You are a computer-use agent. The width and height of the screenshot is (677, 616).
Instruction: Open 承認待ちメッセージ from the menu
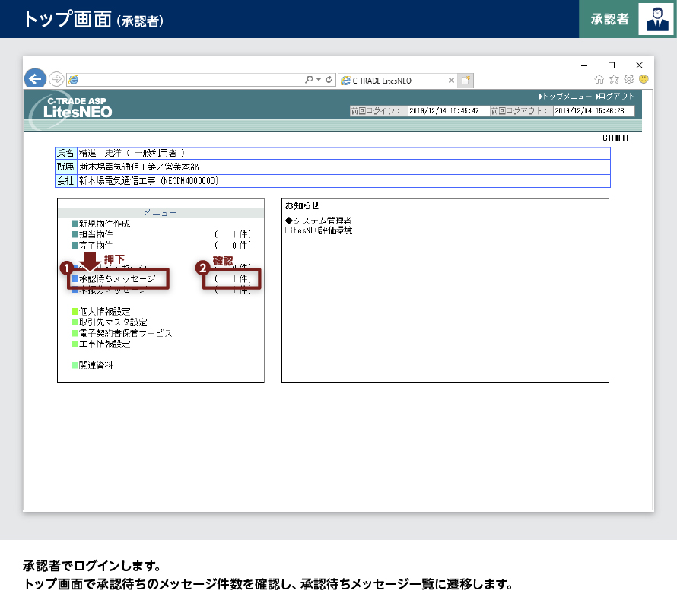tap(116, 279)
